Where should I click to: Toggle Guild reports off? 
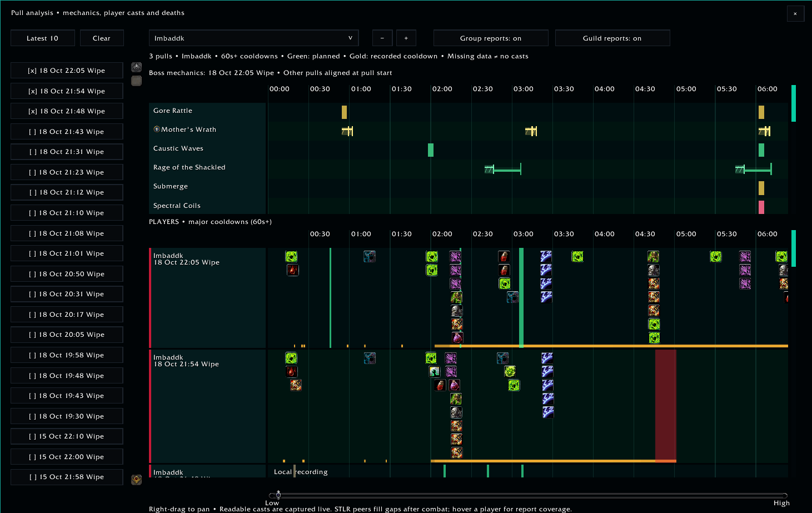click(612, 38)
